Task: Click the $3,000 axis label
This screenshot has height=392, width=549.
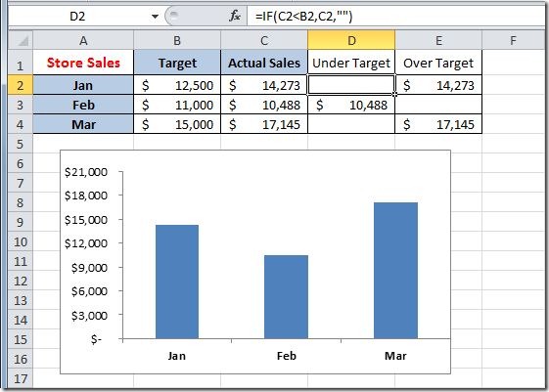Action: point(89,316)
